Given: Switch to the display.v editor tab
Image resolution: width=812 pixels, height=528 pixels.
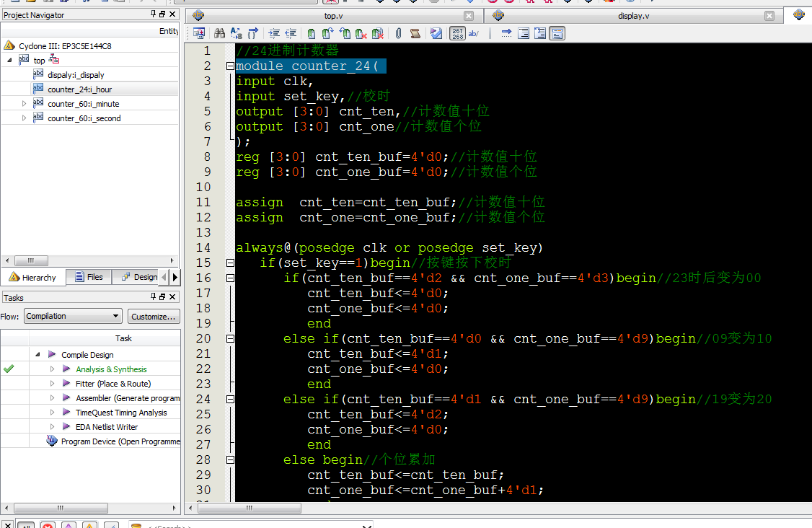Looking at the screenshot, I should click(x=633, y=16).
